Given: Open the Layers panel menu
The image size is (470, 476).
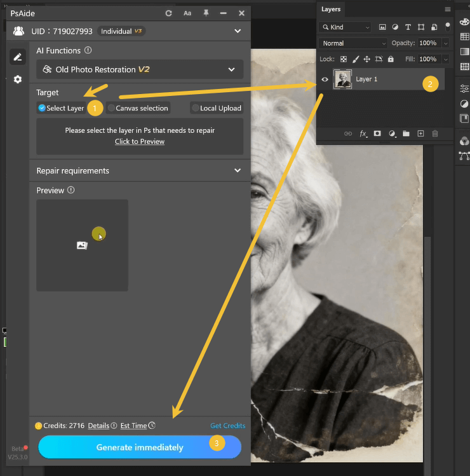Looking at the screenshot, I should tap(448, 10).
